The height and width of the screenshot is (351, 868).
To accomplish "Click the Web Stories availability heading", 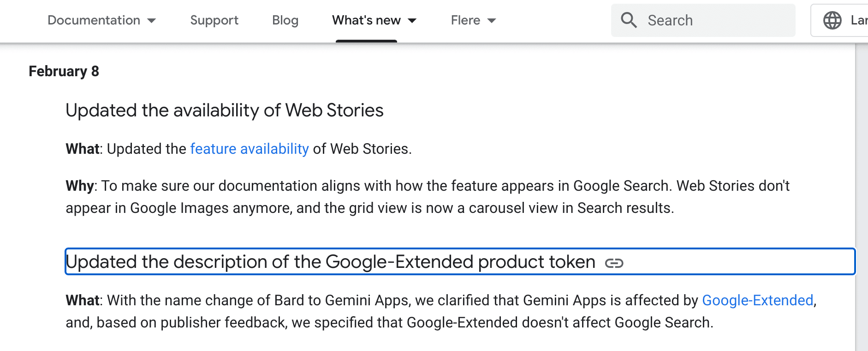I will (x=225, y=110).
